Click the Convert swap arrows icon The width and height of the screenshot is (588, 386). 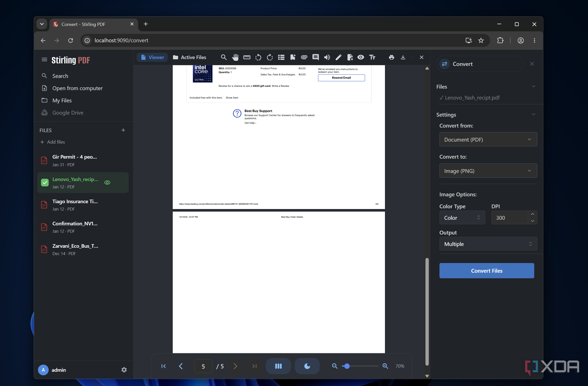coord(445,64)
